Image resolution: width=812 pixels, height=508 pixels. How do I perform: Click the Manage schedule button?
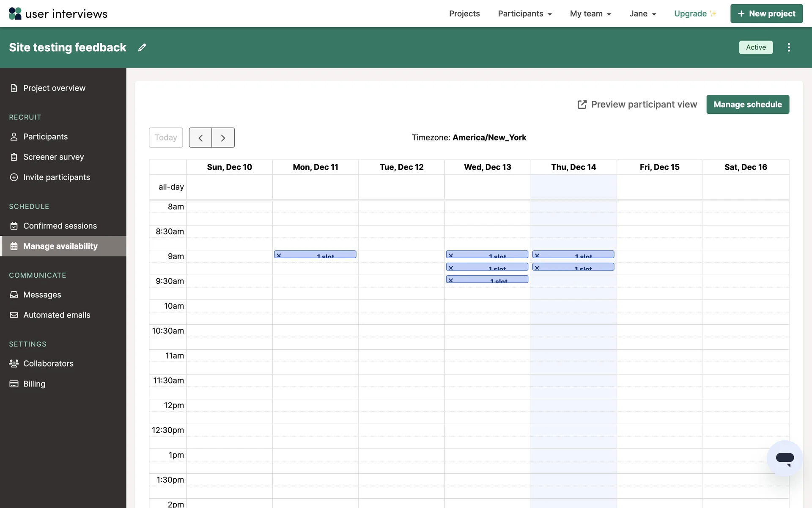(747, 105)
